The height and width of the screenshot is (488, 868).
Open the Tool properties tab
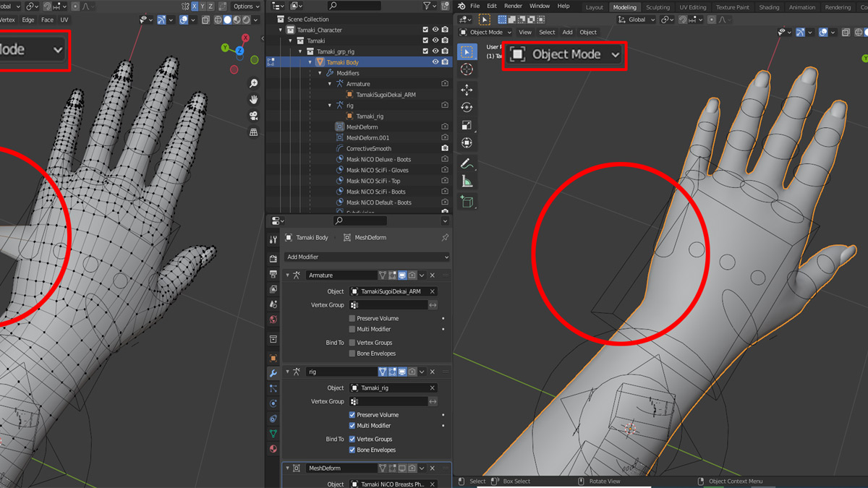click(x=273, y=239)
